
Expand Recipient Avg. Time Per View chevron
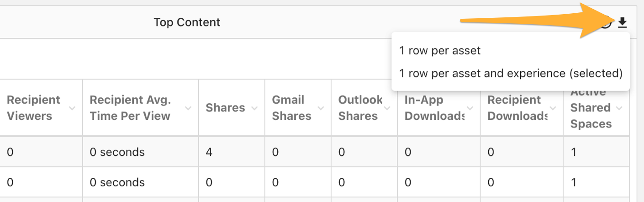(188, 108)
